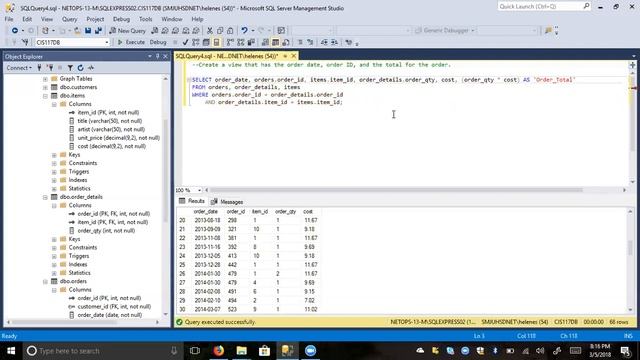Viewport: 640px width, 360px height.
Task: Select the Results tab
Action: (x=192, y=201)
